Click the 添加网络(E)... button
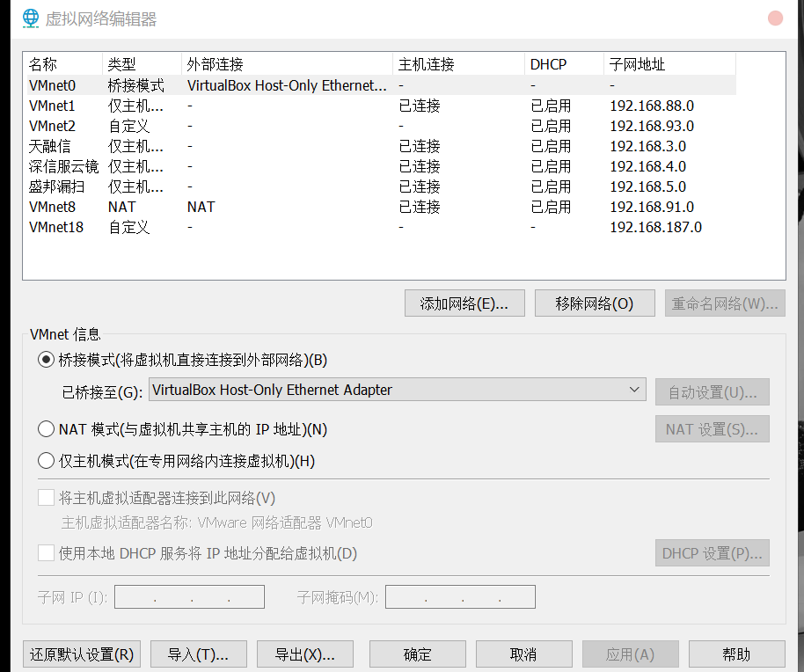The image size is (804, 672). (x=464, y=303)
